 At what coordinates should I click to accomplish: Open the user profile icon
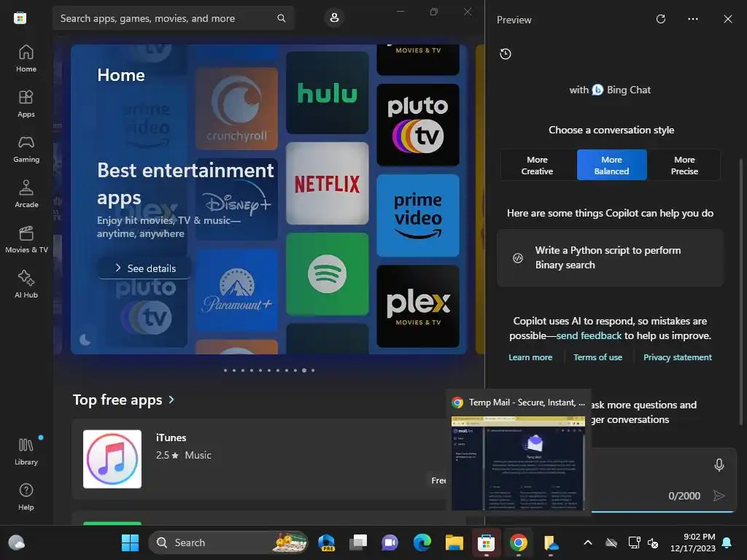coord(334,17)
